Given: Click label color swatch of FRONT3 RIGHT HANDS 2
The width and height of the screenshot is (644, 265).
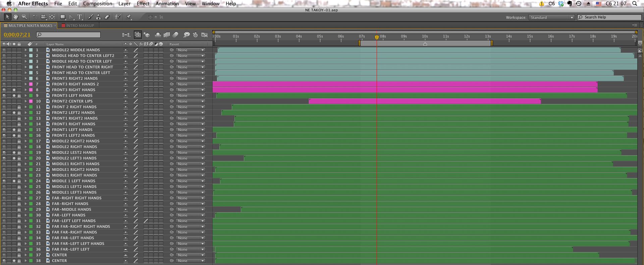Looking at the screenshot, I should 31,84.
